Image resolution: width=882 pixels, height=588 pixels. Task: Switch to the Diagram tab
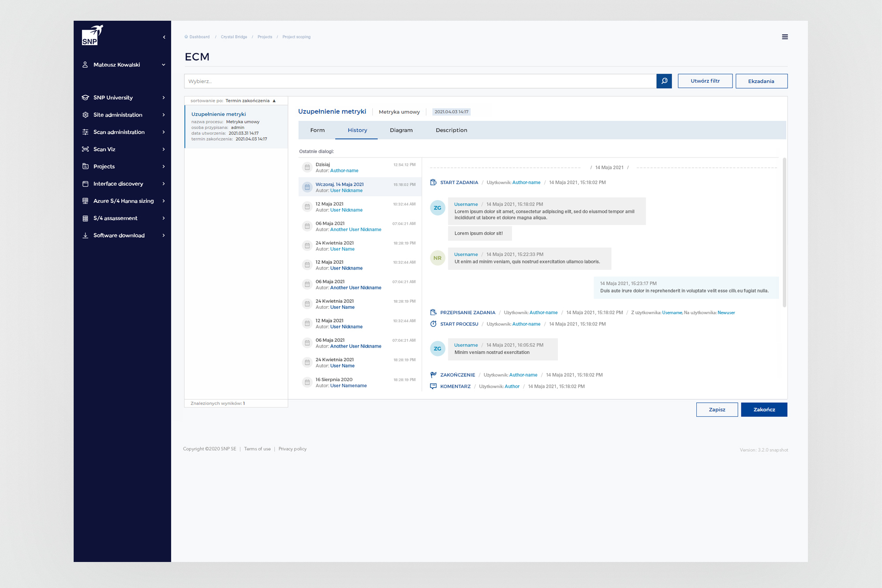401,130
